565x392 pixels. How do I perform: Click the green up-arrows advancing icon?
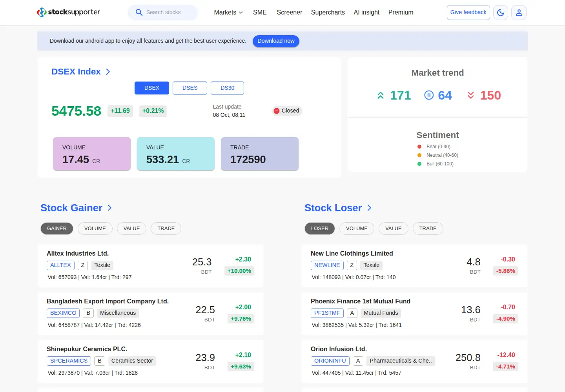pyautogui.click(x=381, y=95)
